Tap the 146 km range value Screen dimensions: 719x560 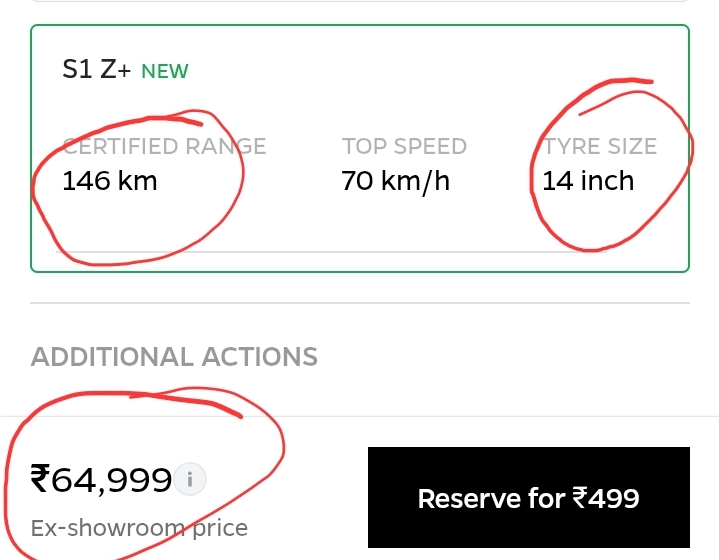(x=110, y=181)
